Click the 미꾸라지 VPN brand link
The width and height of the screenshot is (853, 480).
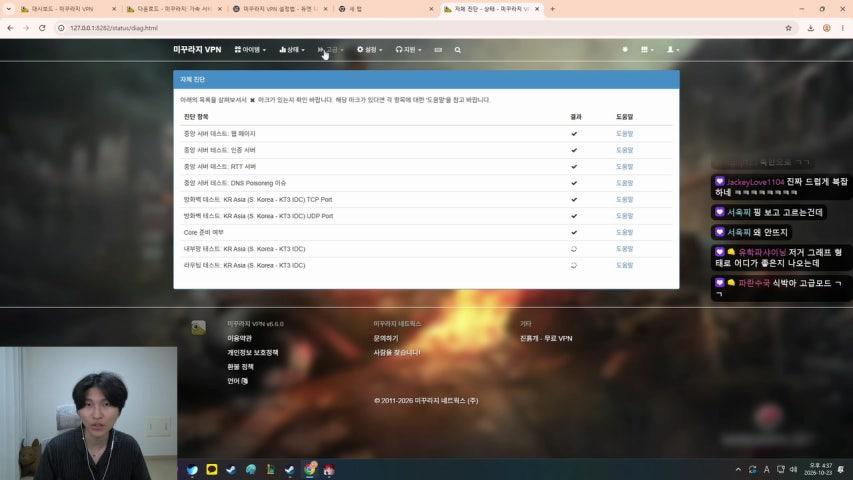click(197, 50)
